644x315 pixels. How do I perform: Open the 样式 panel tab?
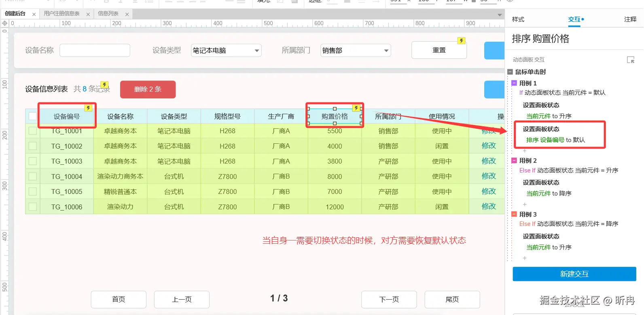[518, 19]
